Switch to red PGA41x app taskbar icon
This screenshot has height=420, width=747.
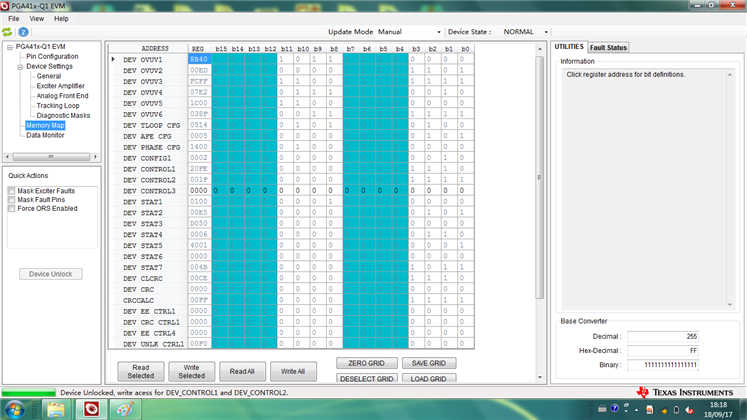pos(91,410)
